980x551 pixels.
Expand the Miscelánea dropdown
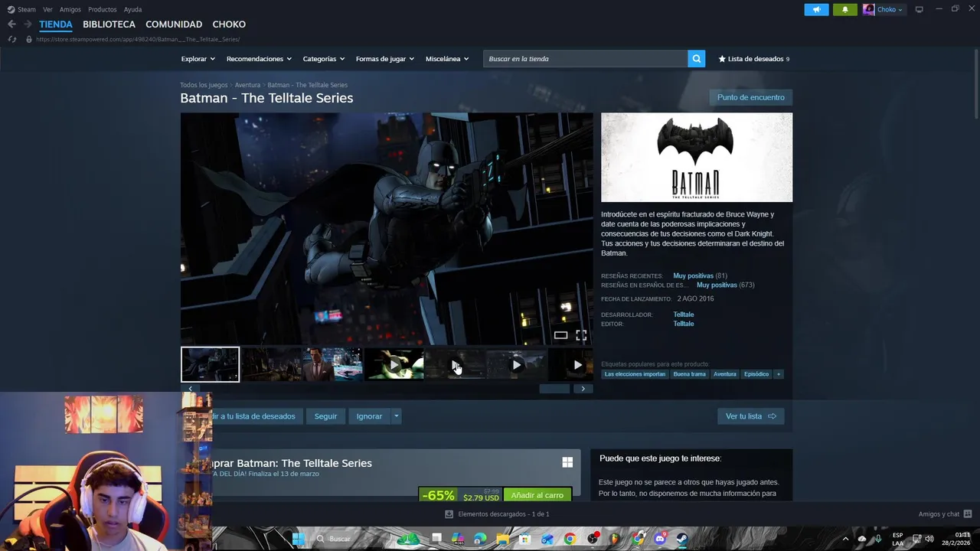click(x=447, y=59)
